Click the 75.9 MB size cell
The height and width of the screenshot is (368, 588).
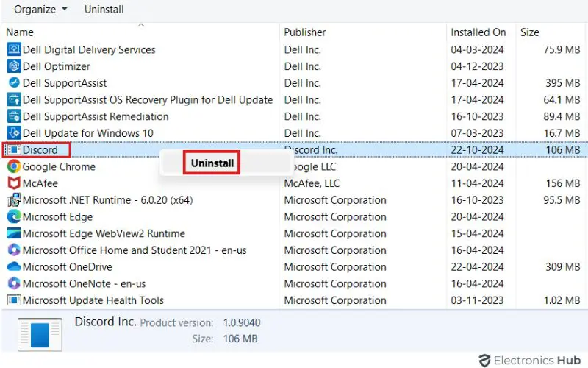[562, 49]
